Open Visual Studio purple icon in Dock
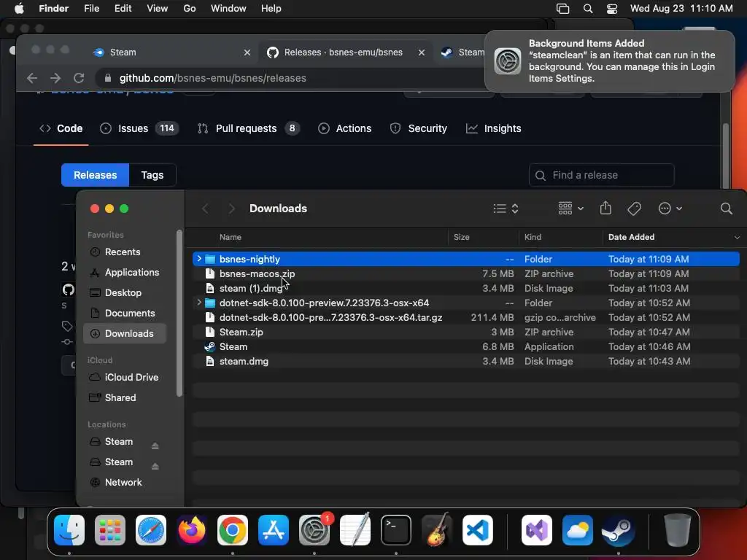This screenshot has width=747, height=560. [537, 530]
